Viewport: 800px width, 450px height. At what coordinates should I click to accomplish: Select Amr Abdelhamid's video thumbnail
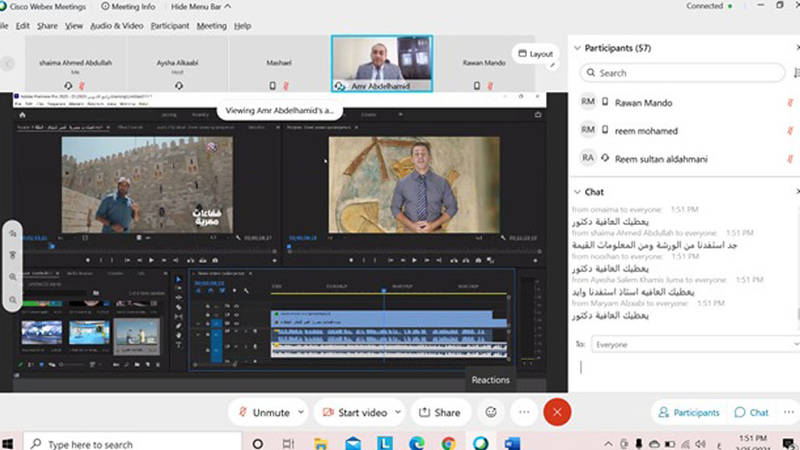tap(381, 61)
